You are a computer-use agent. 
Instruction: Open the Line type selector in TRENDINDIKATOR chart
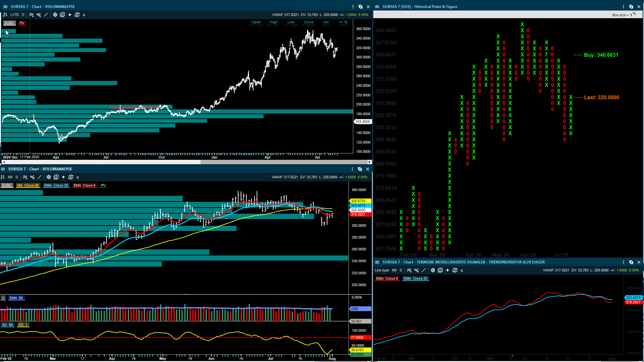tap(382, 270)
